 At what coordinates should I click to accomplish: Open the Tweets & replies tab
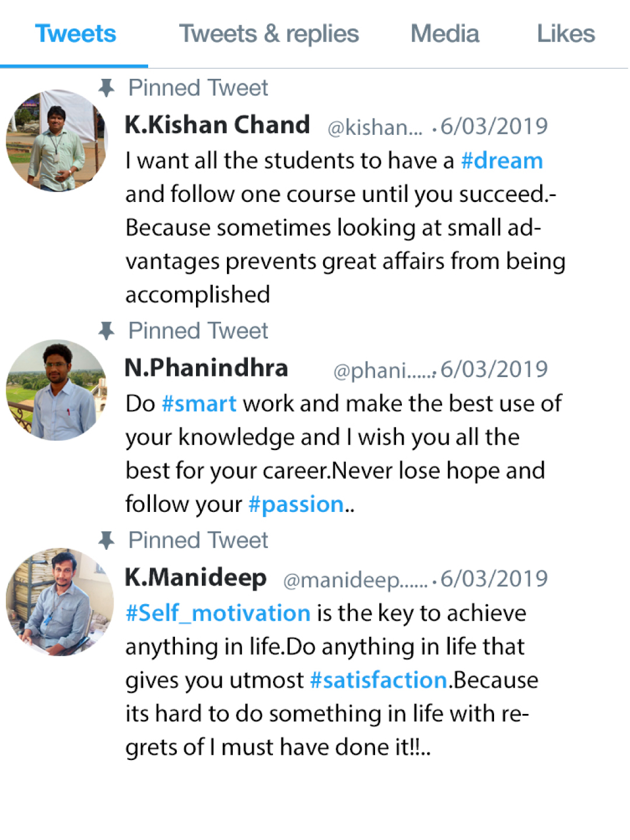click(x=269, y=34)
